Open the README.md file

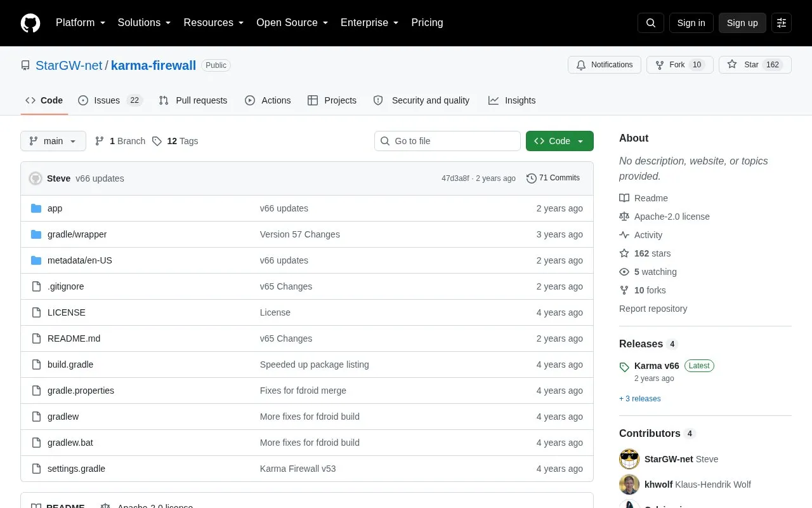click(x=74, y=338)
